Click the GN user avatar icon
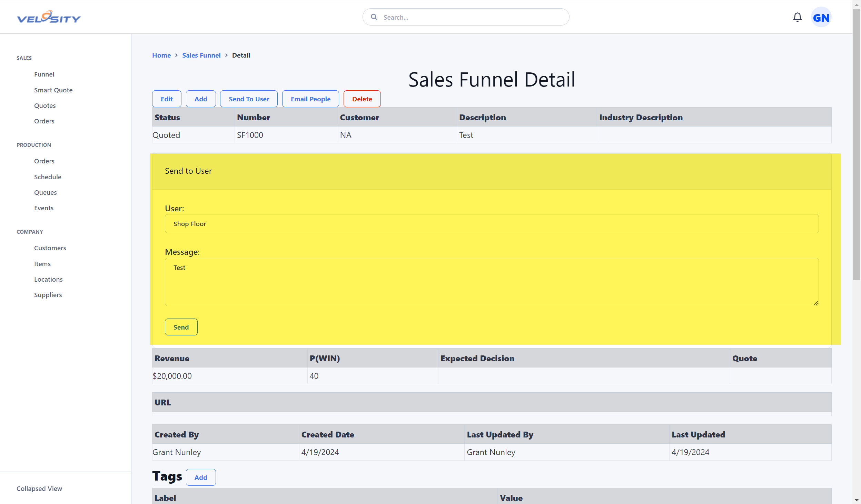The width and height of the screenshot is (861, 504). click(822, 17)
